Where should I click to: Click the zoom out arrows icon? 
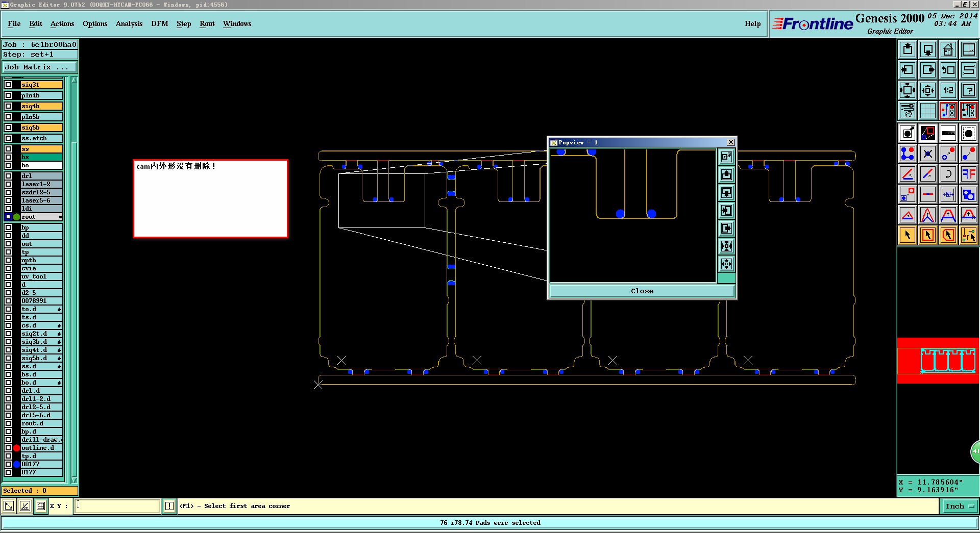(x=928, y=90)
